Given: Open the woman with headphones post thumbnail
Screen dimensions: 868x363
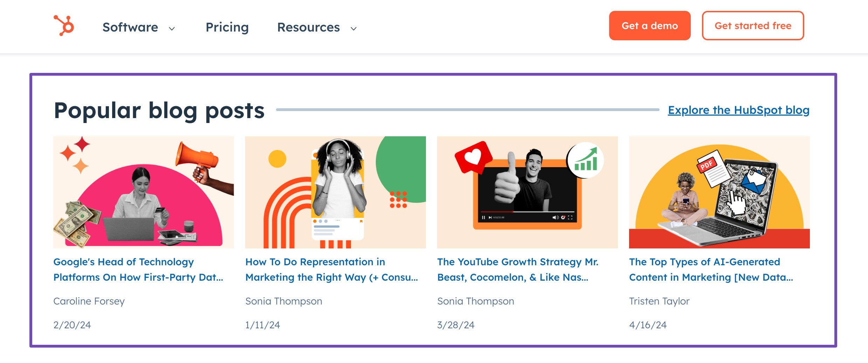Looking at the screenshot, I should click(336, 192).
